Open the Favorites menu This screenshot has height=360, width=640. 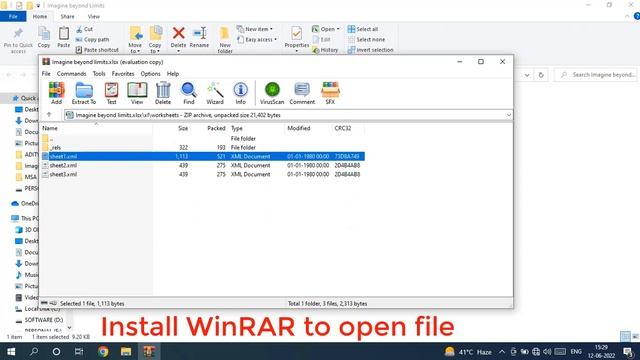[x=123, y=73]
